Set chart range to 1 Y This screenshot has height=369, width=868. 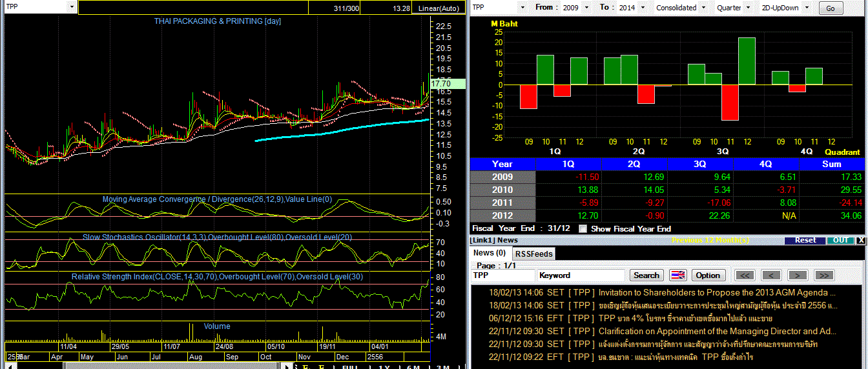point(384,367)
